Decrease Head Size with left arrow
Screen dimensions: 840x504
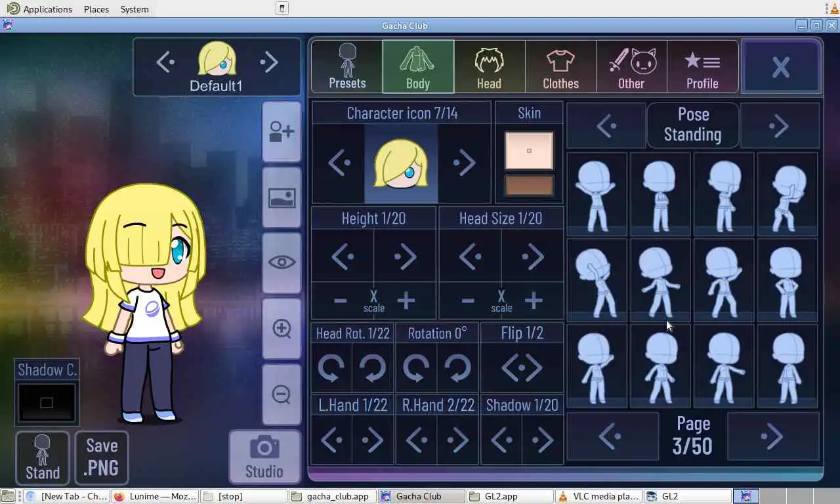tap(471, 256)
